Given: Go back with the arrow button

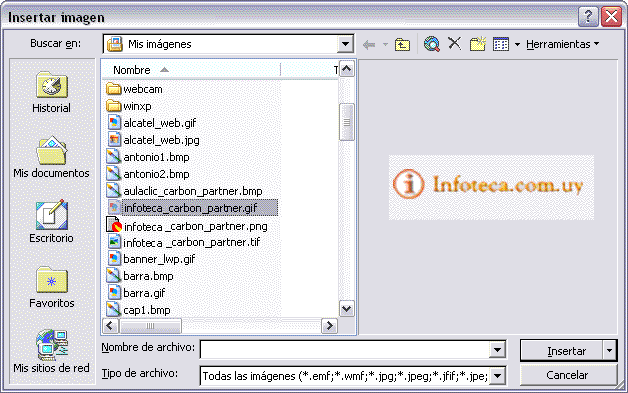Looking at the screenshot, I should pyautogui.click(x=369, y=44).
